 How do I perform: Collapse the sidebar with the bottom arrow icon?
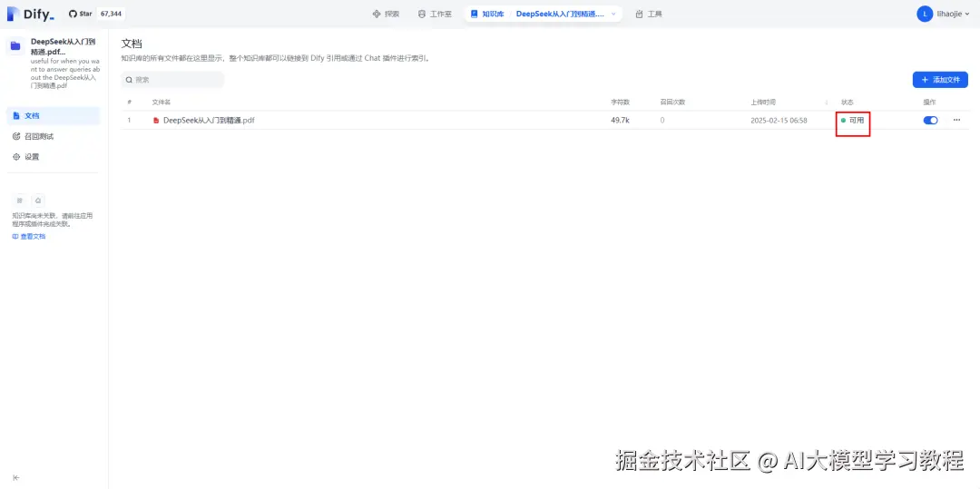point(16,478)
